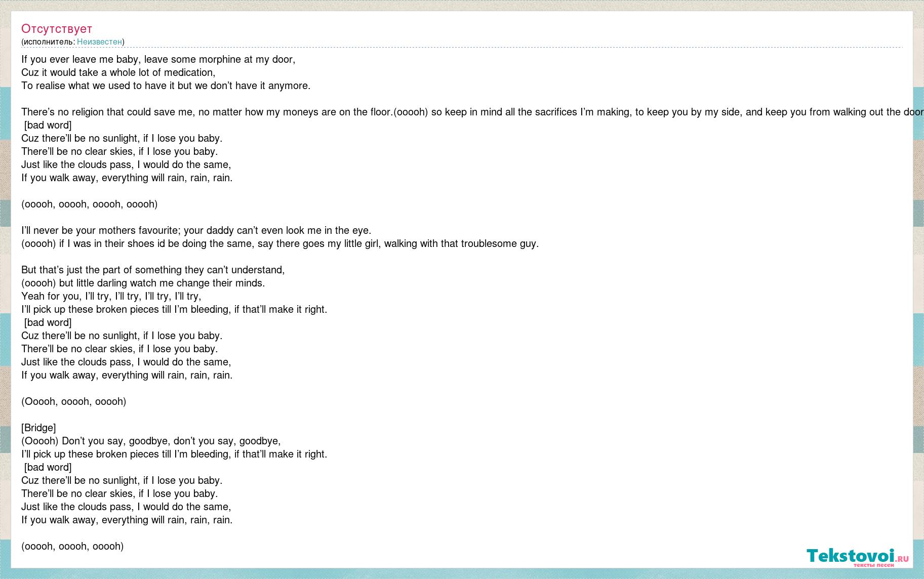Click the final '(ooooh, ooooh, ooooh)' line
The height and width of the screenshot is (579, 924).
pos(72,546)
